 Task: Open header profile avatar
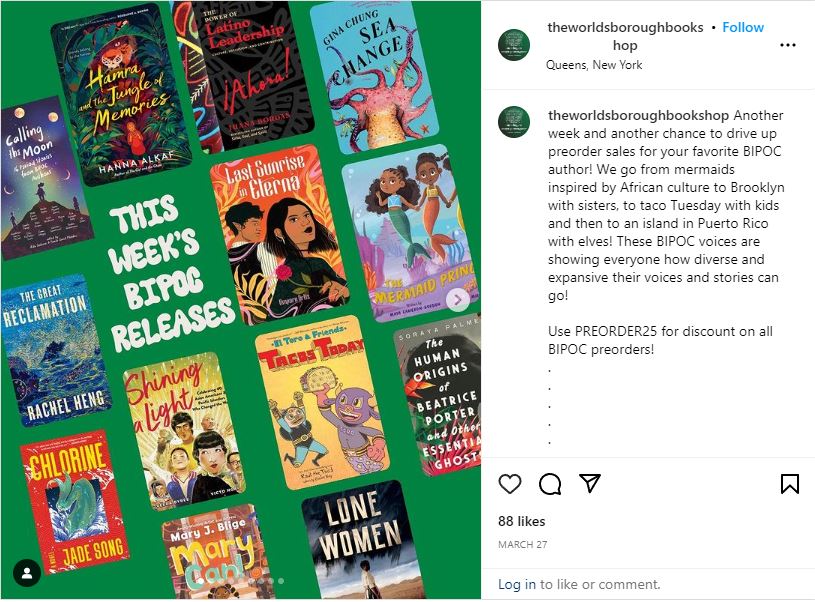tap(514, 45)
